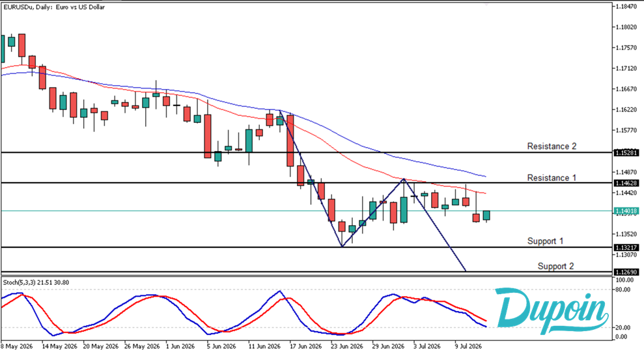This screenshot has width=644, height=350.
Task: Click the 1.13520 price axis value
Action: pos(626,234)
